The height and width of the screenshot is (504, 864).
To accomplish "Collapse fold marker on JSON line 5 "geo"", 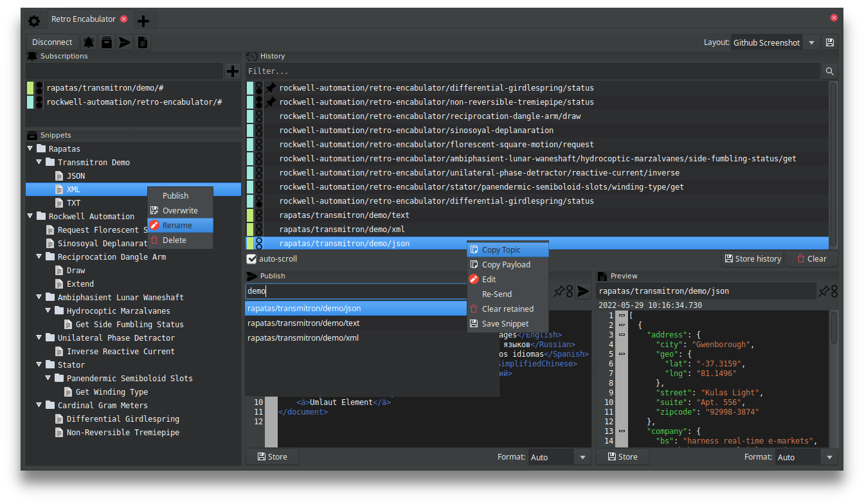I will [x=621, y=354].
